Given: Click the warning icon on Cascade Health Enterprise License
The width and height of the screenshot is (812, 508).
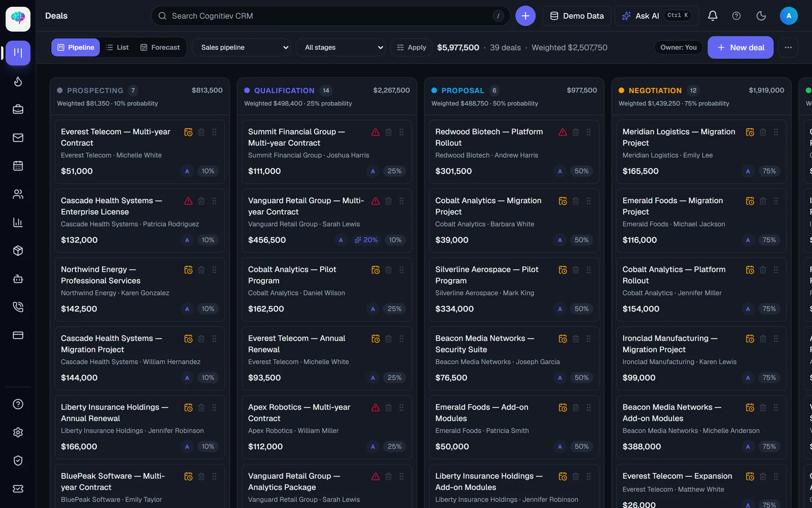Looking at the screenshot, I should click(x=188, y=201).
